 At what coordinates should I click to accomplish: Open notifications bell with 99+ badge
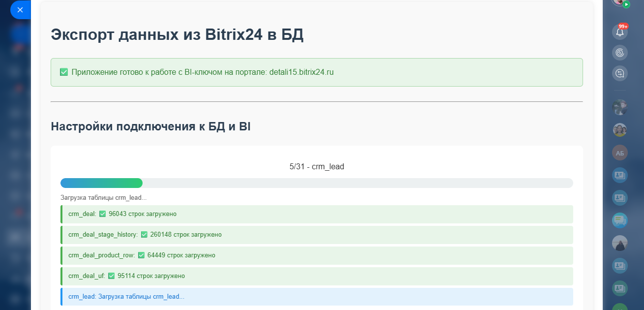point(620,32)
